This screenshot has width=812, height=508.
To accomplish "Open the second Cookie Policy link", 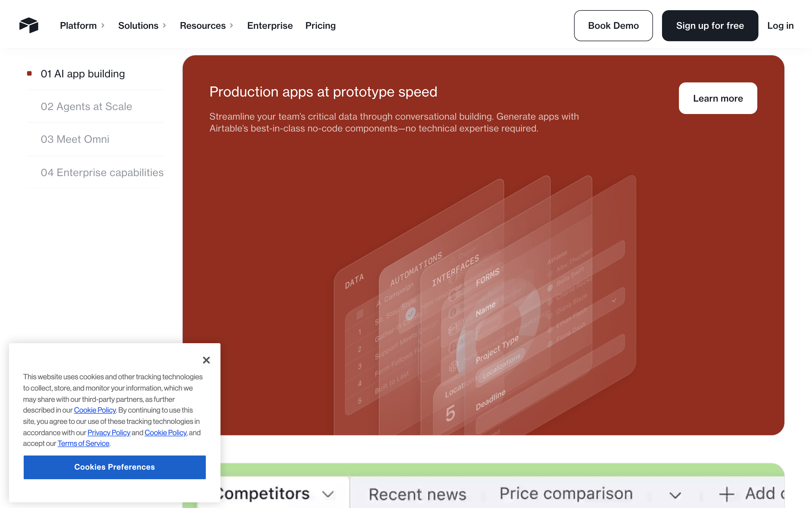I will pyautogui.click(x=166, y=433).
